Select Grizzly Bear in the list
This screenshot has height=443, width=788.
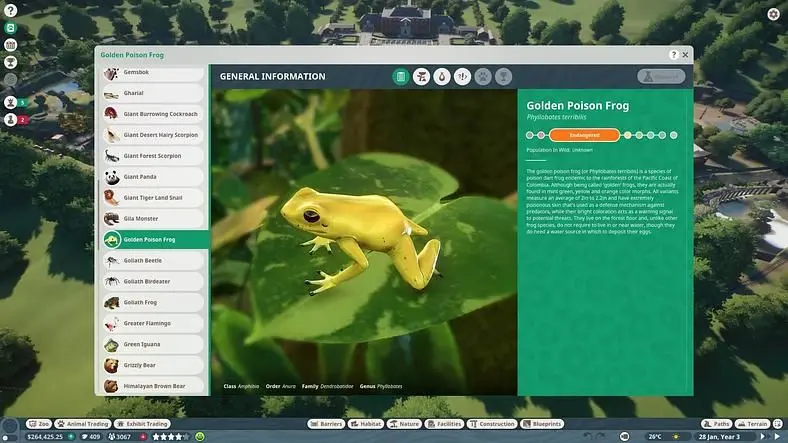click(153, 365)
